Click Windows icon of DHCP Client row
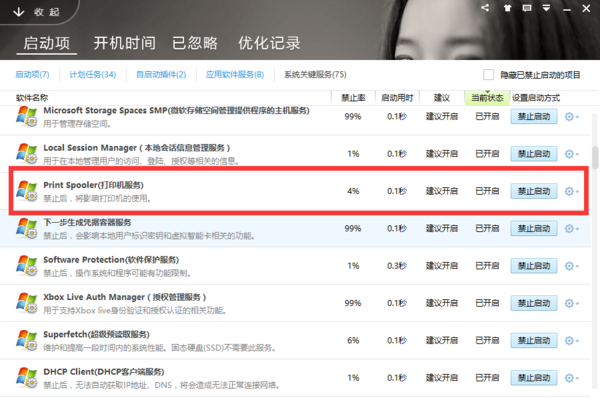Image resolution: width=600 pixels, height=400 pixels. 27,377
